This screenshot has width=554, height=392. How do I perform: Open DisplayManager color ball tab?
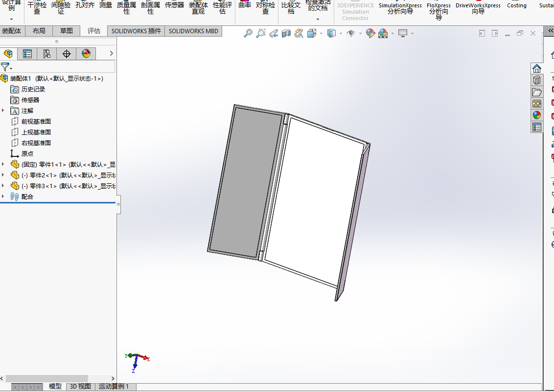tap(86, 54)
